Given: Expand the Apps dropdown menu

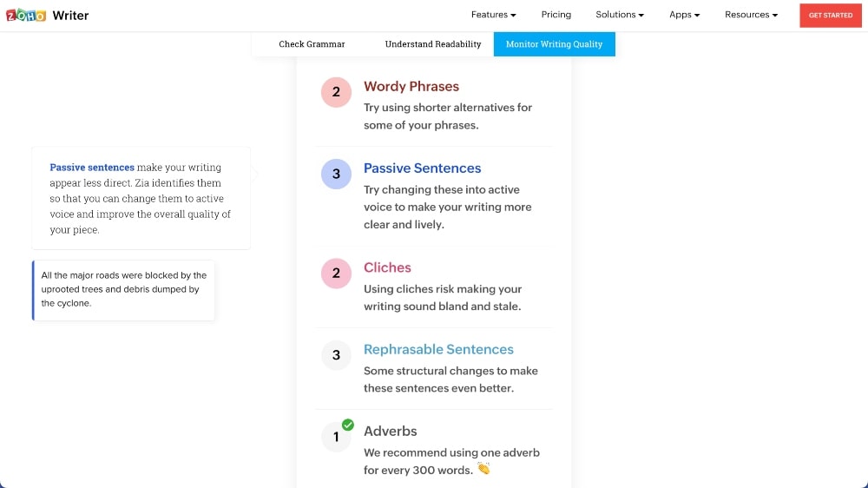Looking at the screenshot, I should [x=684, y=15].
